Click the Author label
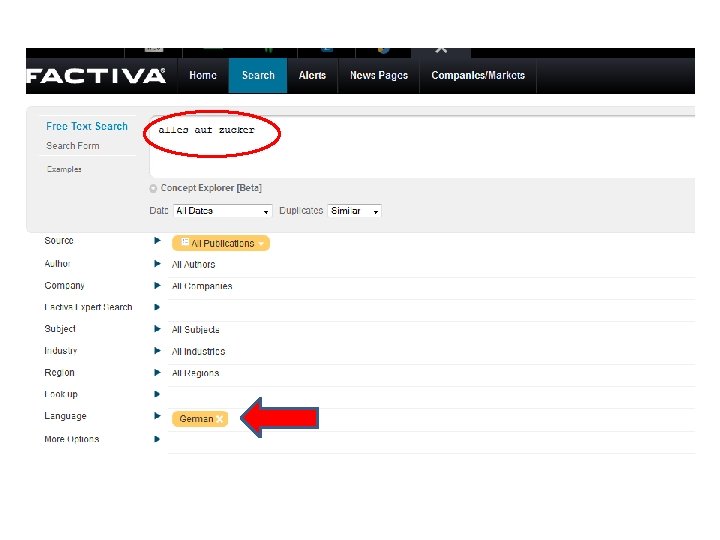Image resolution: width=720 pixels, height=540 pixels. pos(57,264)
